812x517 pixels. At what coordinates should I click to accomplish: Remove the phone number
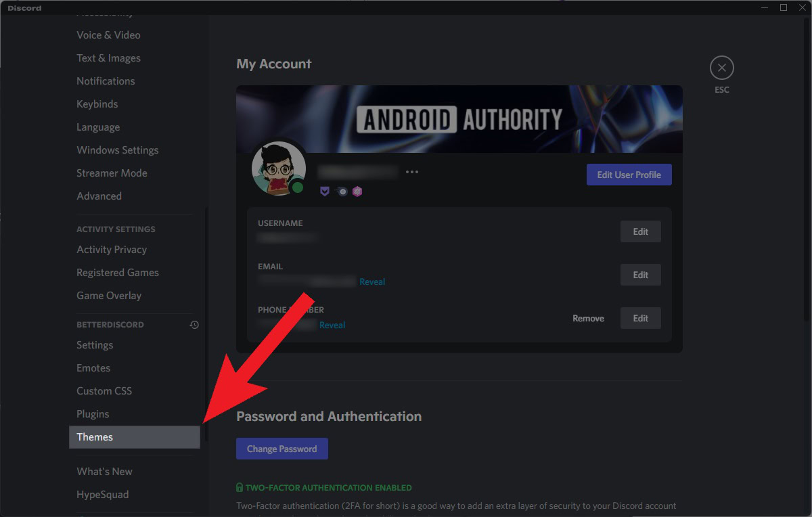pyautogui.click(x=588, y=318)
